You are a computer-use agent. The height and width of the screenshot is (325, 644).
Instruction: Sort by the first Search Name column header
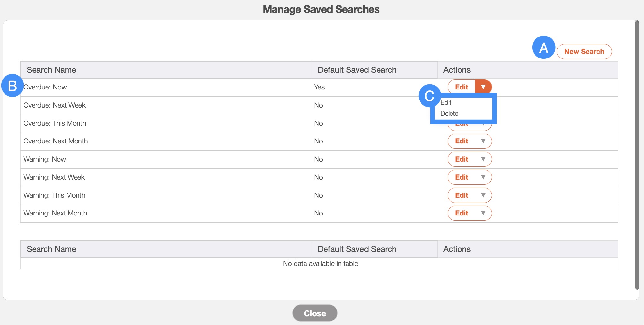(52, 70)
